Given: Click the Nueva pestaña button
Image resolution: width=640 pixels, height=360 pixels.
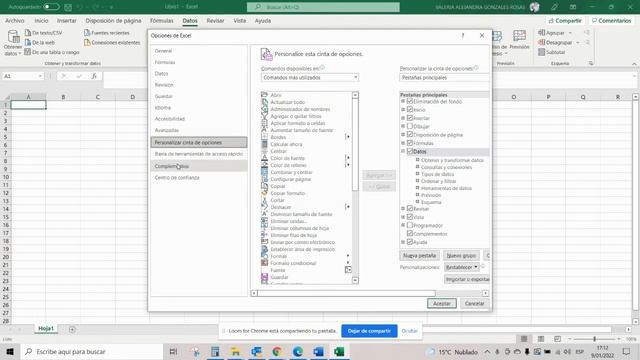Looking at the screenshot, I should (x=419, y=256).
